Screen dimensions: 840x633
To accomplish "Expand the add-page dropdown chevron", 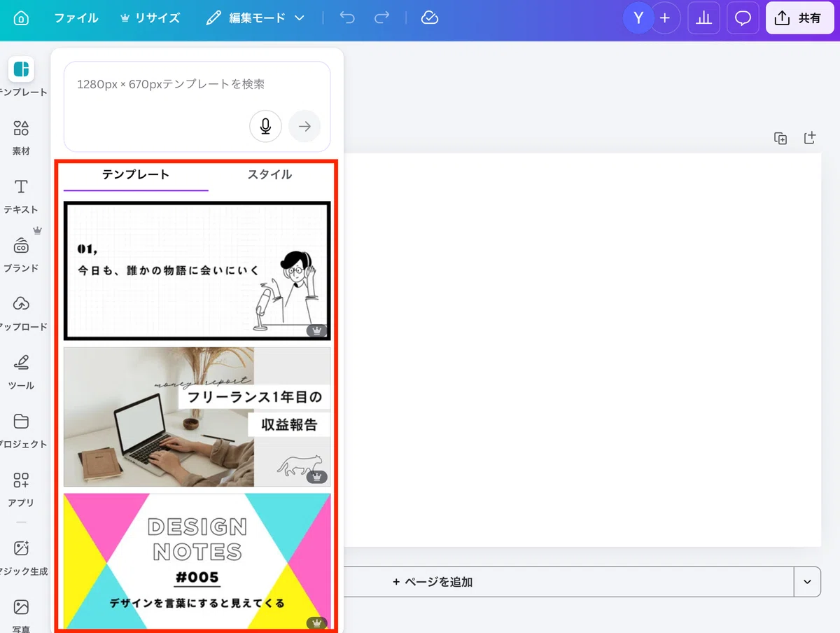I will pyautogui.click(x=807, y=582).
